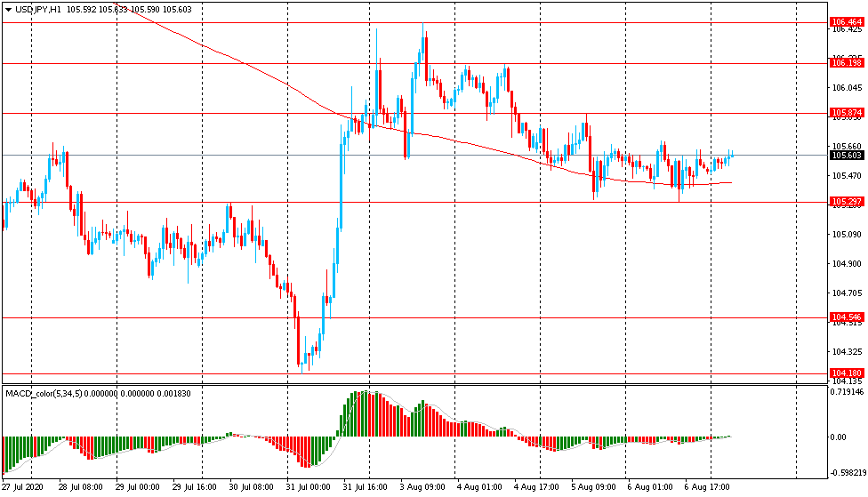The image size is (868, 497).
Task: Click the 5 Aug 09:00 time label
Action: coord(593,487)
